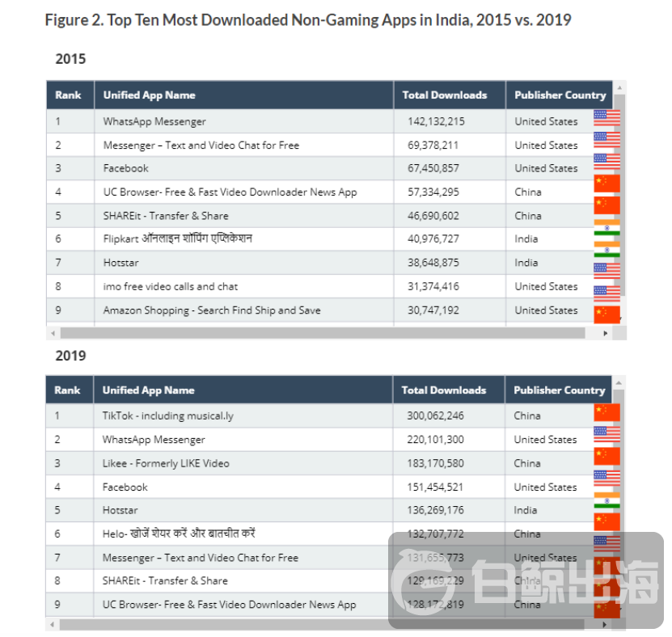Select the download count 31,374,416

pos(433,287)
